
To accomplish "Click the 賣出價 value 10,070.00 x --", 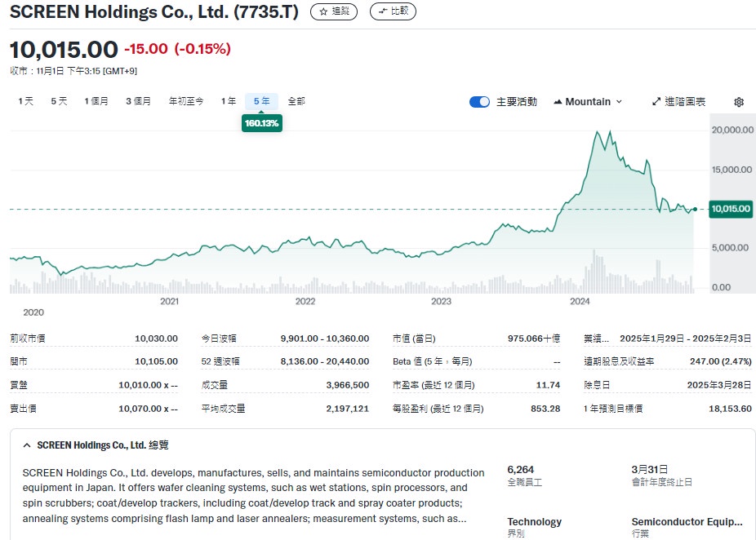I will [x=148, y=409].
